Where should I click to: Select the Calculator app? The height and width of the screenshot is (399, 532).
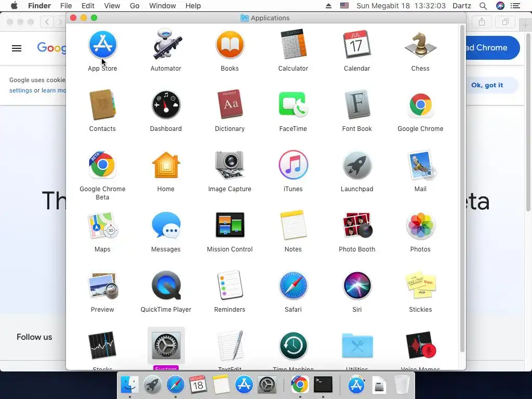[293, 45]
